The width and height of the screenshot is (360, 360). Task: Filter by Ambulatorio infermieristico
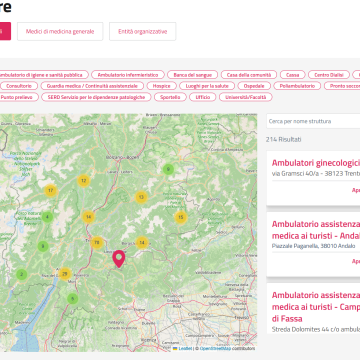[x=128, y=75]
